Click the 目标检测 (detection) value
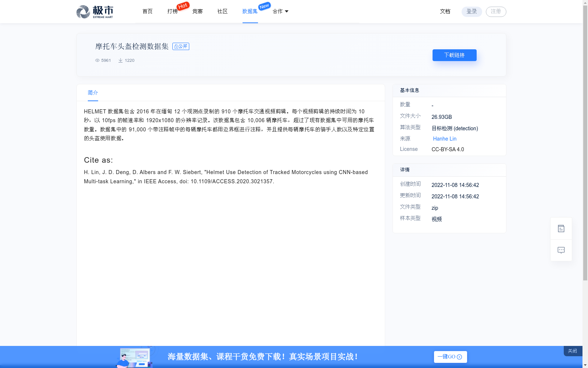The image size is (588, 368). pyautogui.click(x=455, y=128)
